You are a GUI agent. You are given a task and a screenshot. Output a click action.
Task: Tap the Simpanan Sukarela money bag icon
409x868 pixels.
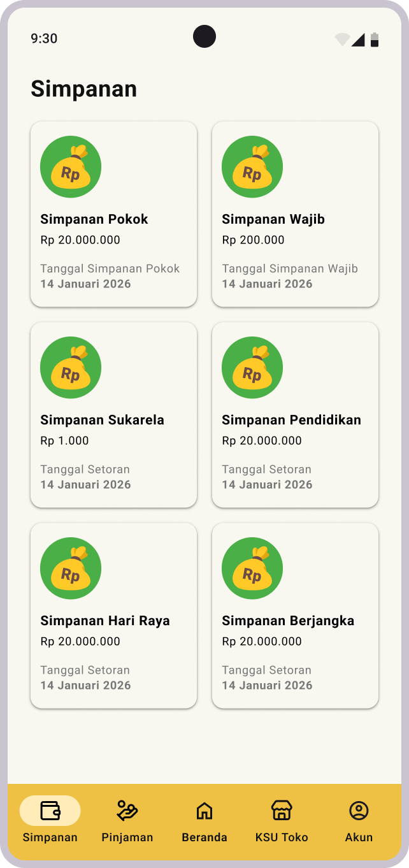pyautogui.click(x=71, y=368)
